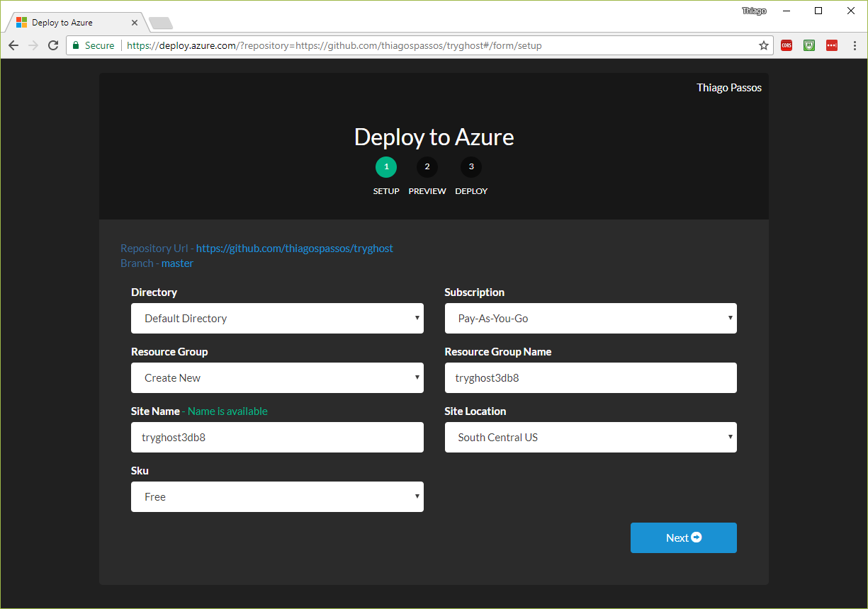Click the Microsoft logo tab favicon
This screenshot has height=609, width=868.
tap(21, 23)
